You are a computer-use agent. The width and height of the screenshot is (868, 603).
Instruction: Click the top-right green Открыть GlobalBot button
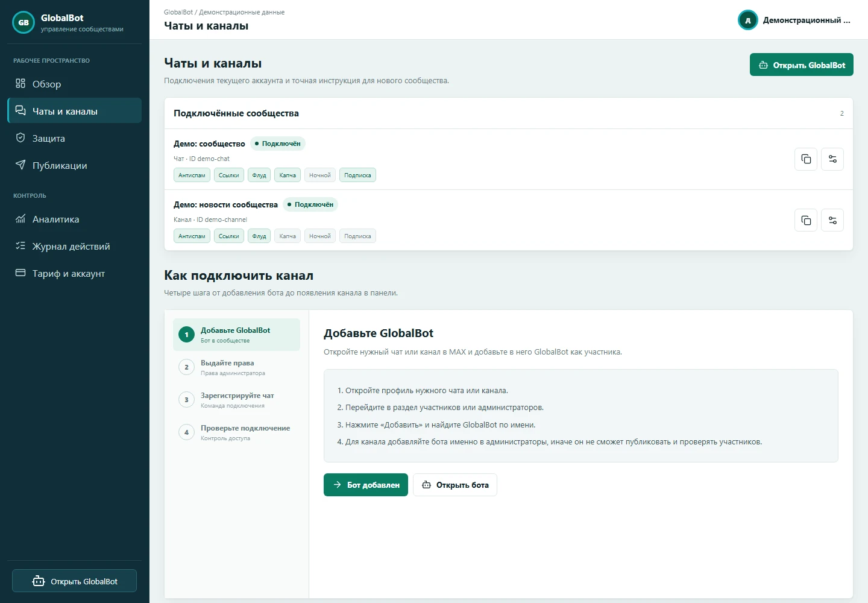coord(801,65)
